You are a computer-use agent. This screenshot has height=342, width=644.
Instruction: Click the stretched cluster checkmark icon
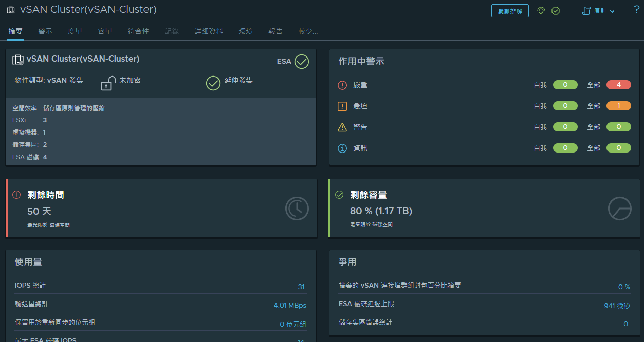point(213,83)
